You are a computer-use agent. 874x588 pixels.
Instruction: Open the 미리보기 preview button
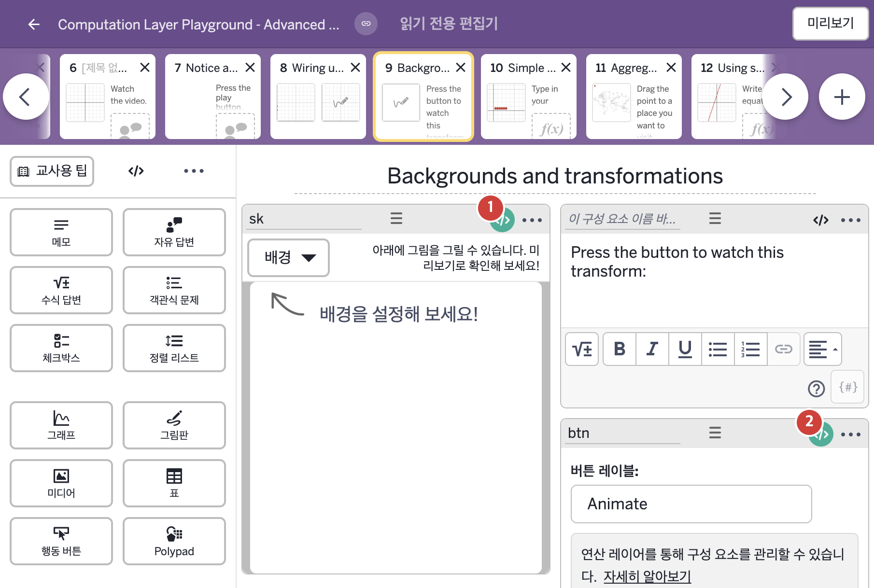pyautogui.click(x=831, y=23)
